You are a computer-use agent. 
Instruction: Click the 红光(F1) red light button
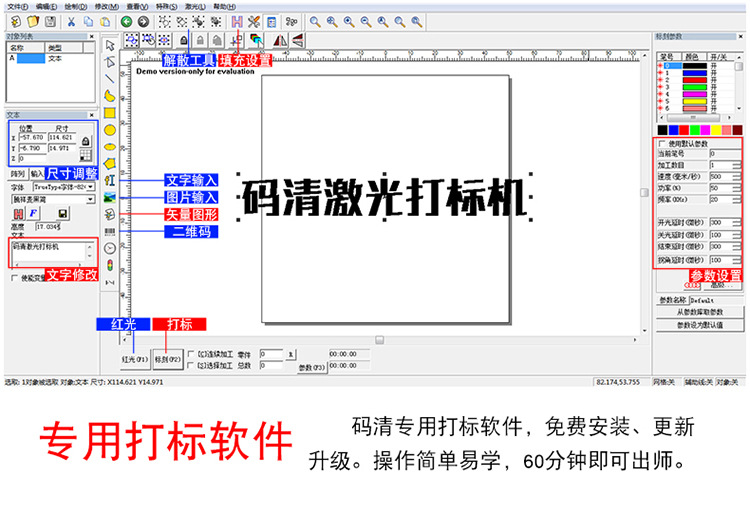134,359
